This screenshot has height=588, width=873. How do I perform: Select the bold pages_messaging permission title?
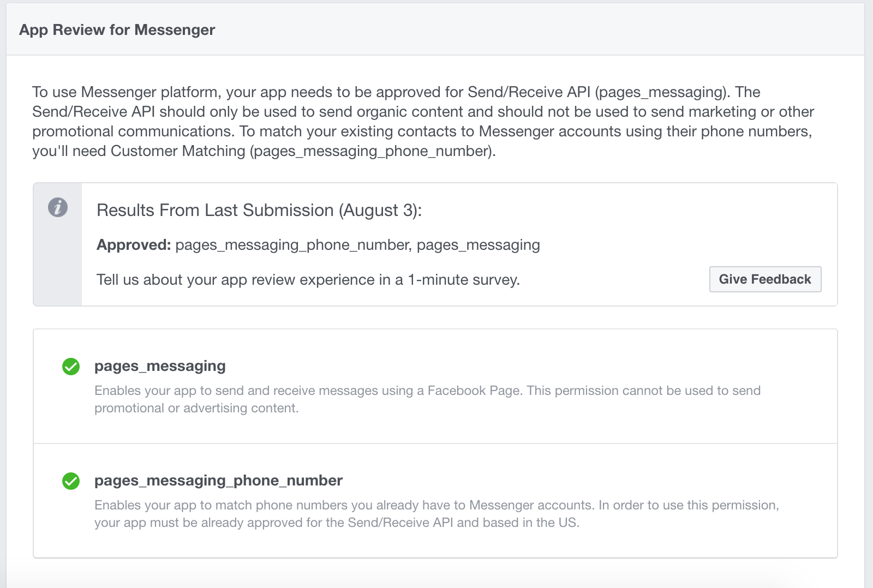click(160, 366)
